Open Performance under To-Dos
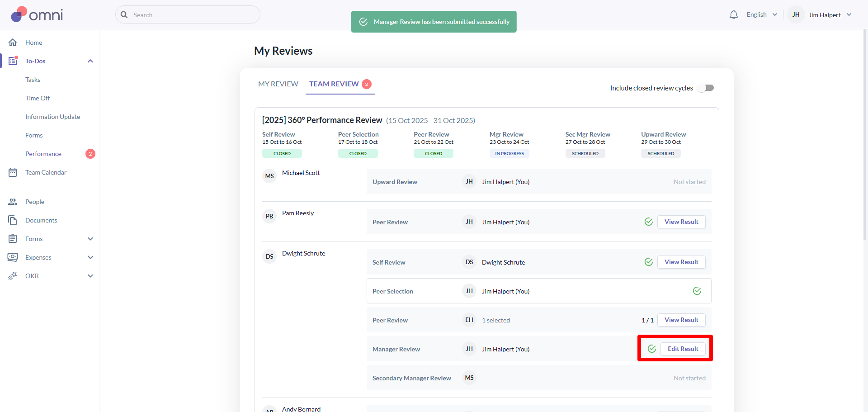868x412 pixels. coord(43,154)
